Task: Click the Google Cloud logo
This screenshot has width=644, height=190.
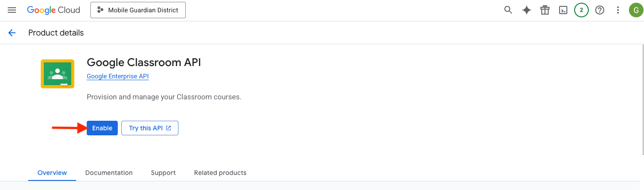Action: [x=53, y=10]
